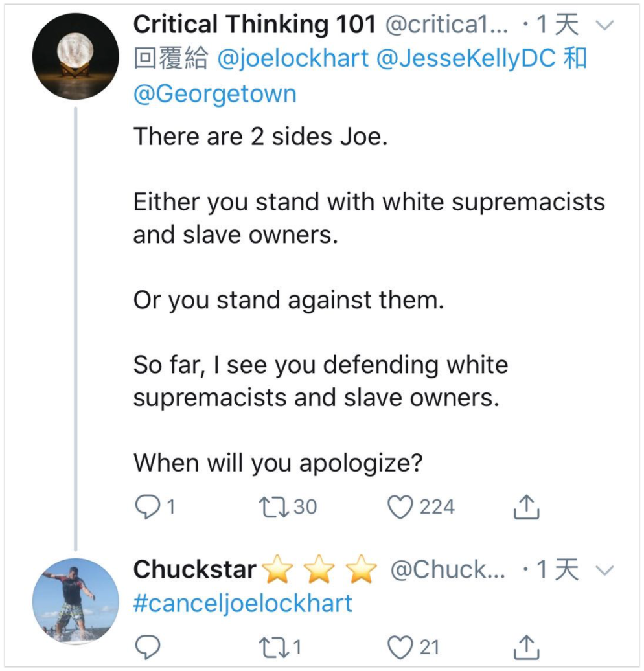Image resolution: width=644 pixels, height=671 pixels.
Task: Open dropdown chevron on Chuckstar's tweet
Action: (604, 571)
